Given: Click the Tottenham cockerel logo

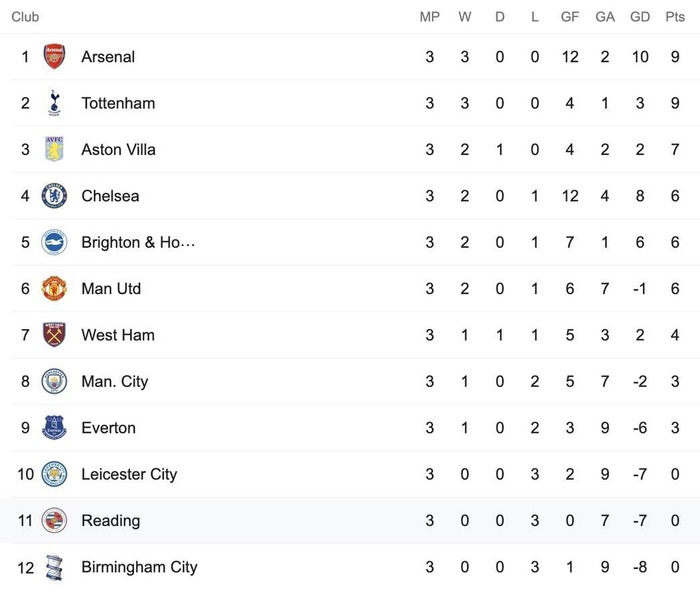Looking at the screenshot, I should coord(54,103).
